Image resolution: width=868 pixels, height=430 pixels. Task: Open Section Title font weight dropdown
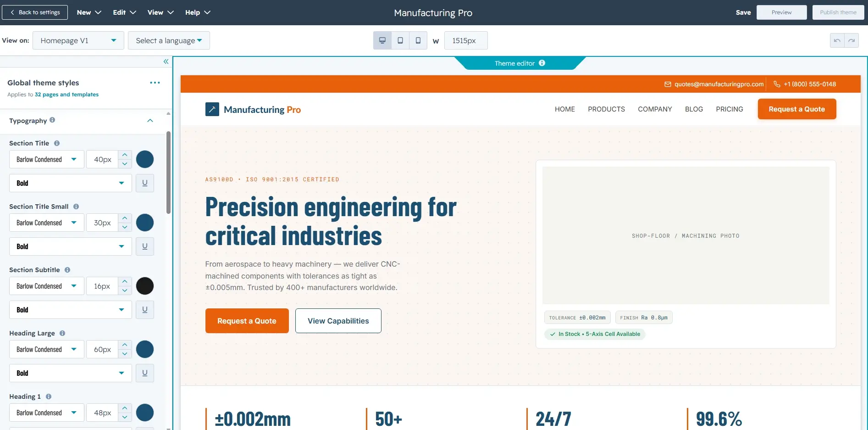(x=71, y=183)
